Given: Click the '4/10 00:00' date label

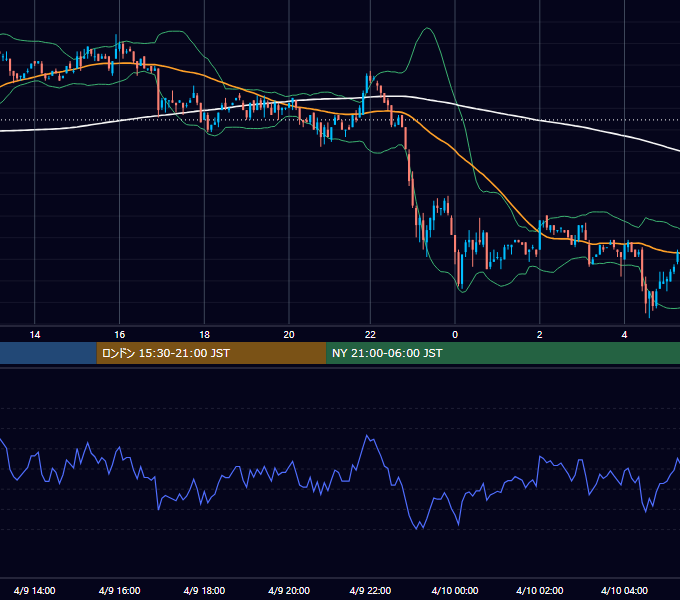Looking at the screenshot, I should [455, 590].
